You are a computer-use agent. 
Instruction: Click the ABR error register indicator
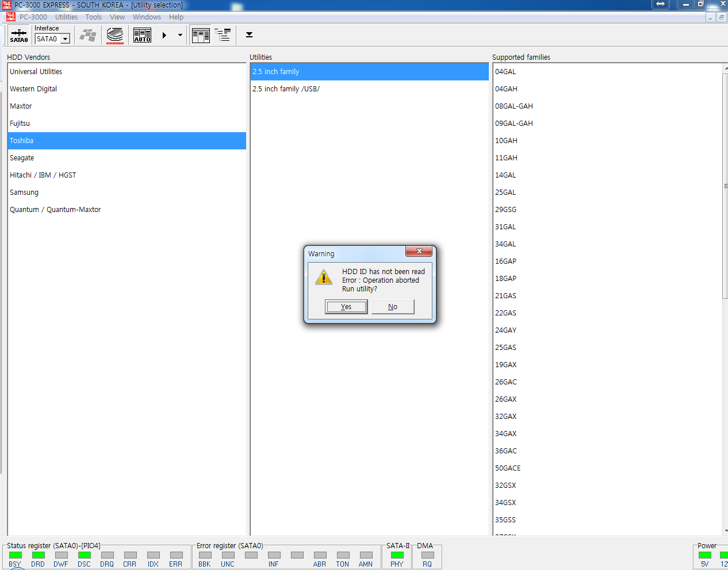(x=320, y=555)
